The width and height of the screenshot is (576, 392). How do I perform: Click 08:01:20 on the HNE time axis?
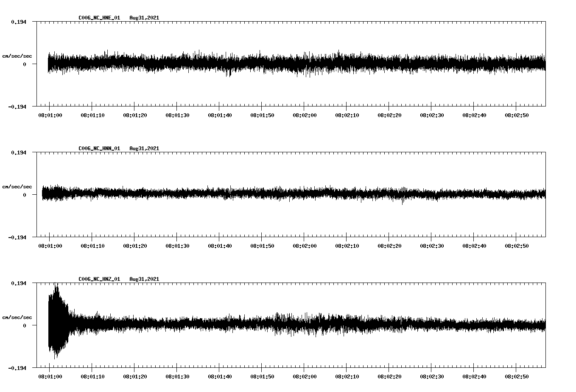135,115
